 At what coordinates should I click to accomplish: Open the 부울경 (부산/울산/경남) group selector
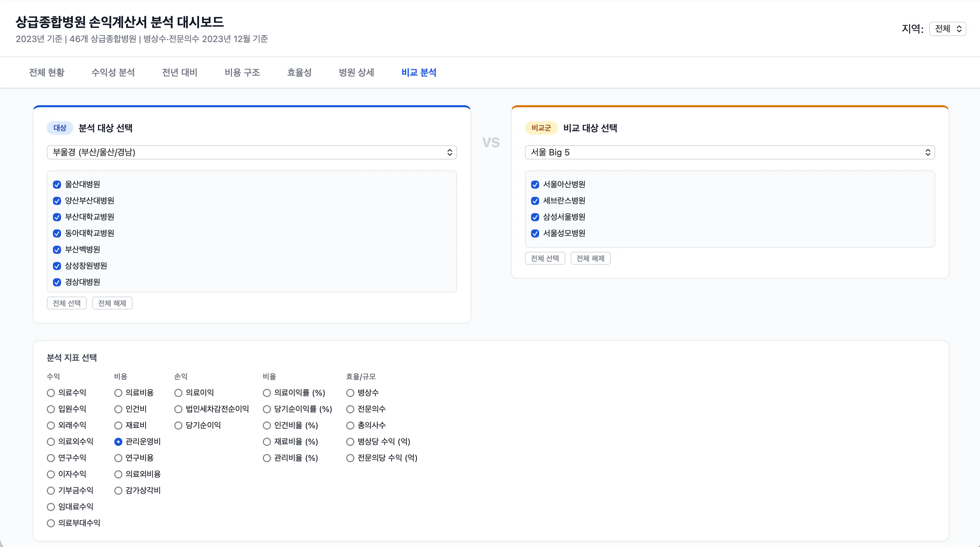pyautogui.click(x=252, y=152)
